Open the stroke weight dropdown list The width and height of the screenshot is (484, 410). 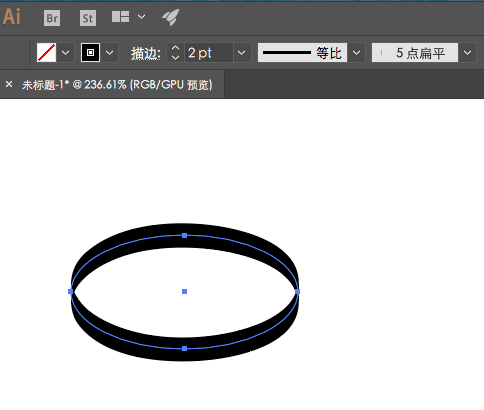click(242, 53)
